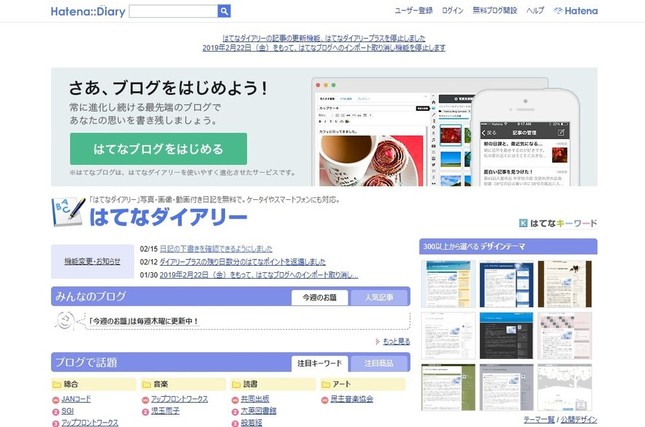Select the 注目キーワード tab
645x427 pixels.
(320, 362)
